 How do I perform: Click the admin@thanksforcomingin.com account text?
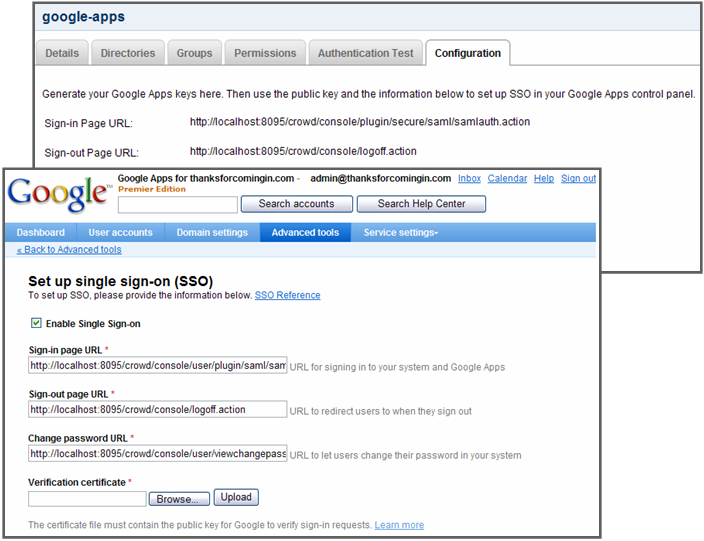(x=381, y=179)
